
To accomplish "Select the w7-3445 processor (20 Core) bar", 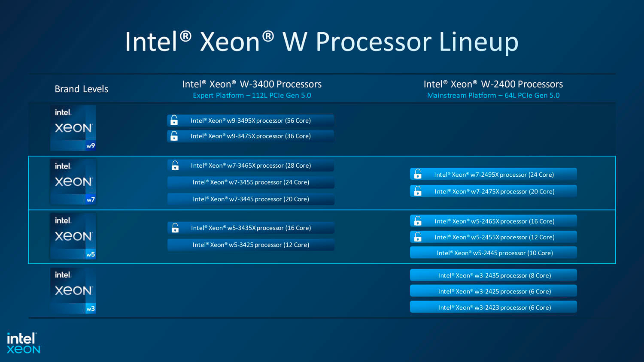I will click(x=251, y=199).
